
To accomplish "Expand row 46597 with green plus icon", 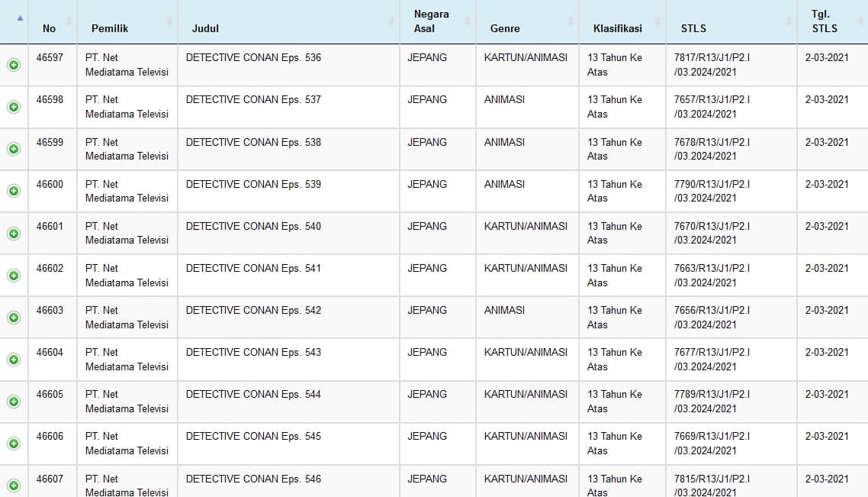I will click(14, 65).
